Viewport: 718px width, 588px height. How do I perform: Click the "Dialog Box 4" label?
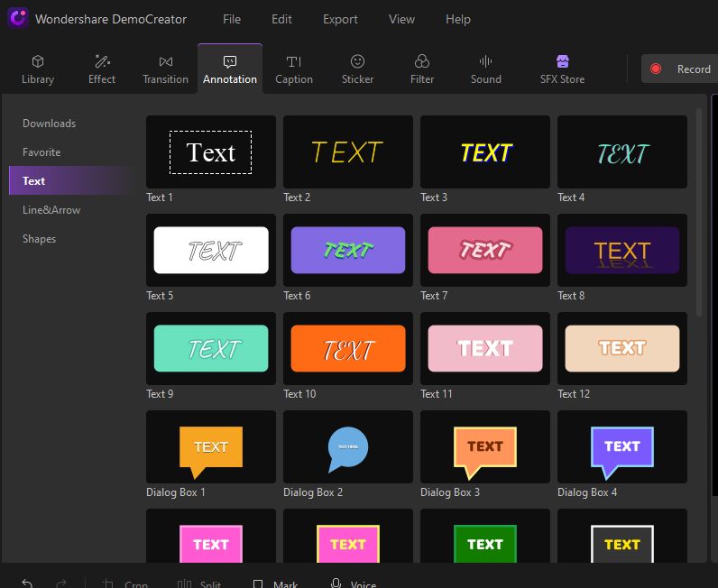tap(587, 492)
